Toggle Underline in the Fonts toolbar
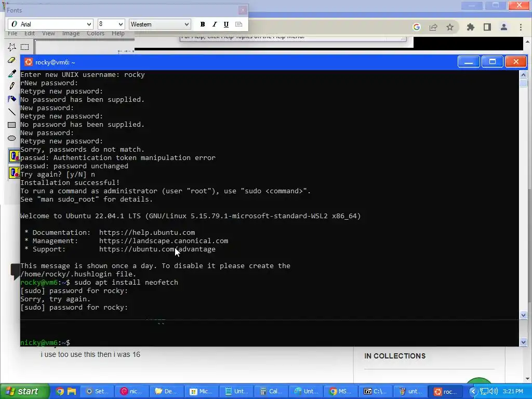The width and height of the screenshot is (532, 399). pos(227,24)
